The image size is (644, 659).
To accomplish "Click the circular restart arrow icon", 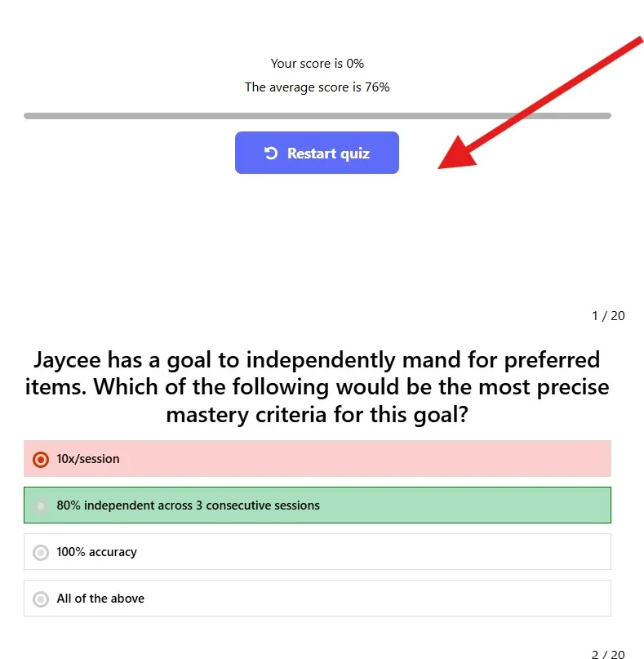I will click(x=271, y=154).
